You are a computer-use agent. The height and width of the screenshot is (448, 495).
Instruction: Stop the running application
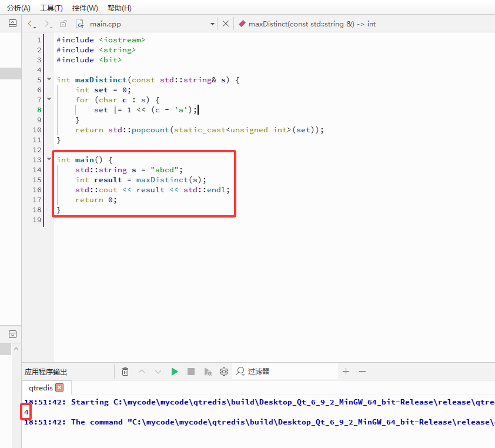point(191,372)
